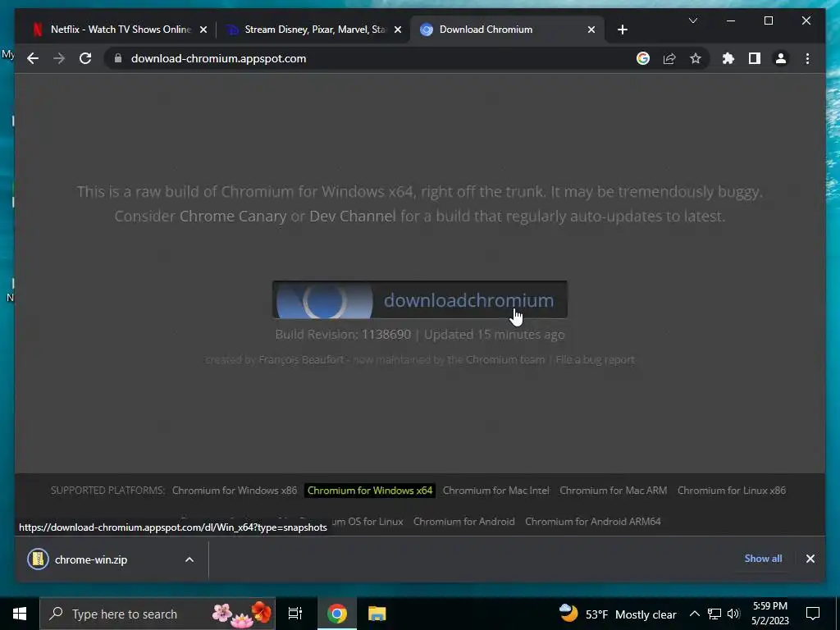This screenshot has height=630, width=840.
Task: Click the taskbar search box
Action: pyautogui.click(x=157, y=614)
